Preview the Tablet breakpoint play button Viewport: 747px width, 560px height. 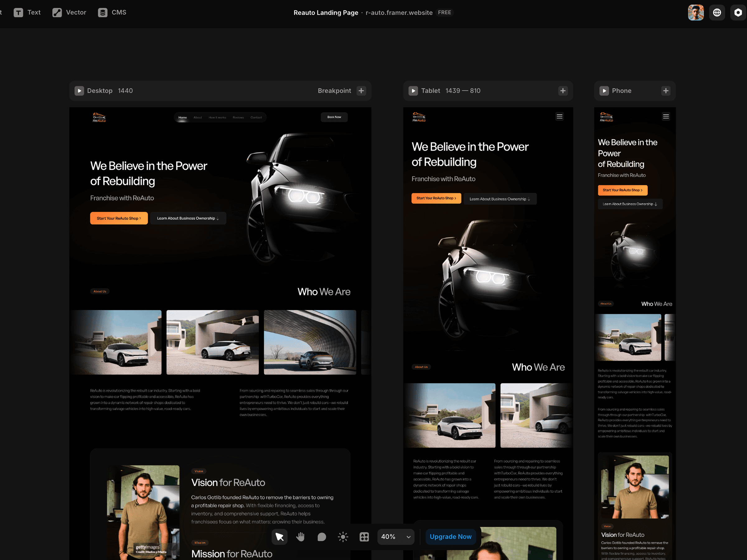point(413,91)
